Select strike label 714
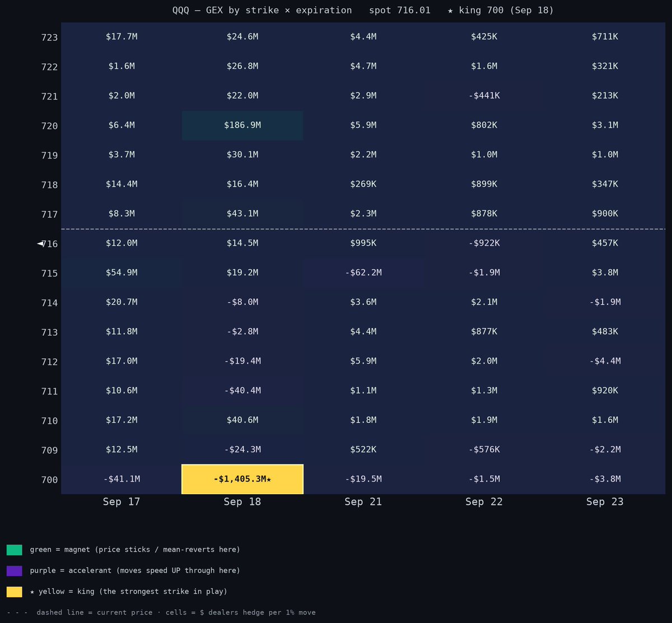 click(x=49, y=303)
